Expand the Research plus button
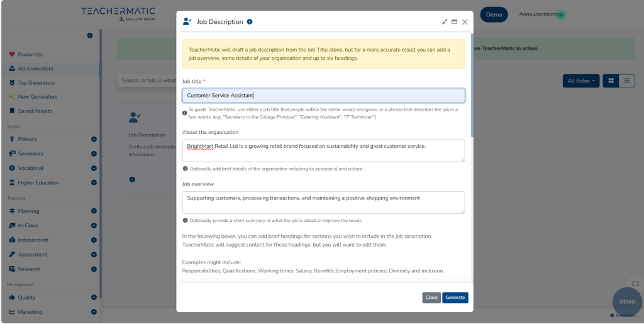The width and height of the screenshot is (644, 324). point(94,269)
